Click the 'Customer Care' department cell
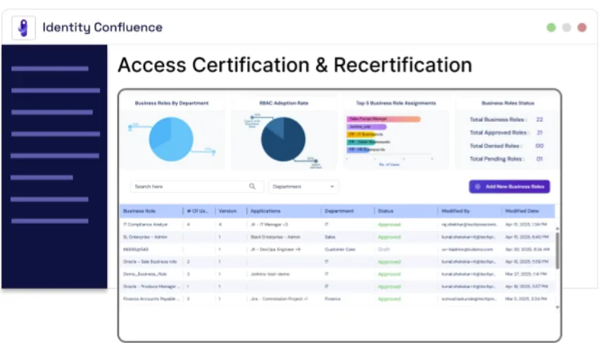This screenshot has width=611, height=364. 340,249
